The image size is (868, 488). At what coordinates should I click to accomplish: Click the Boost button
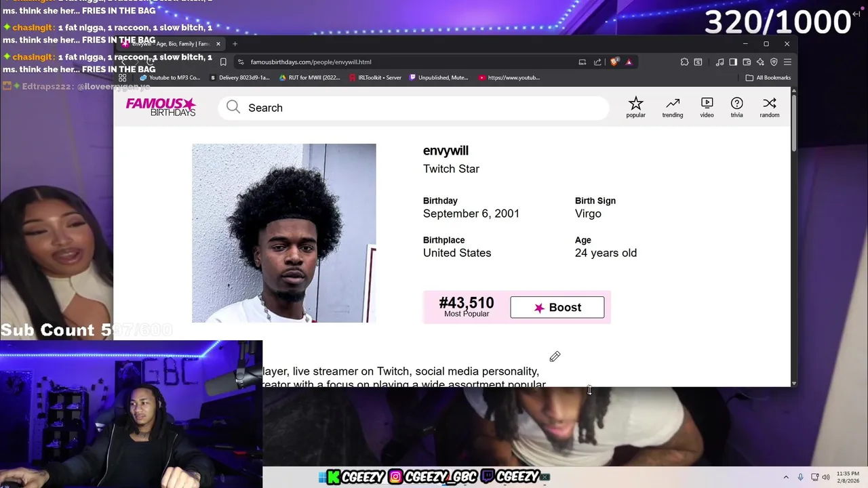coord(557,307)
